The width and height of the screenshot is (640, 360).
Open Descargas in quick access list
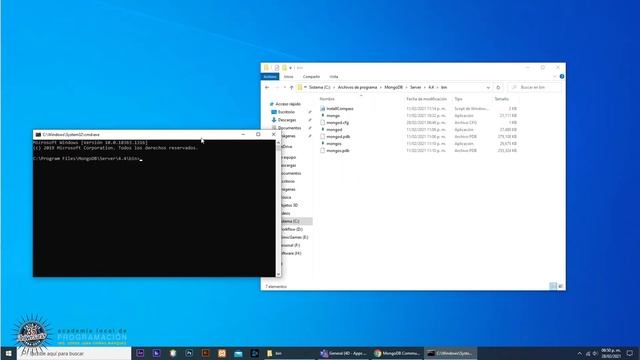pos(287,120)
